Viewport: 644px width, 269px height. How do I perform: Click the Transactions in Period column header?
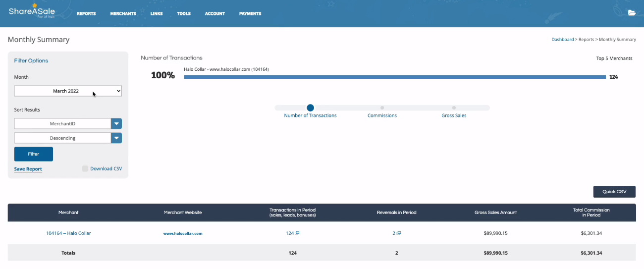(292, 213)
